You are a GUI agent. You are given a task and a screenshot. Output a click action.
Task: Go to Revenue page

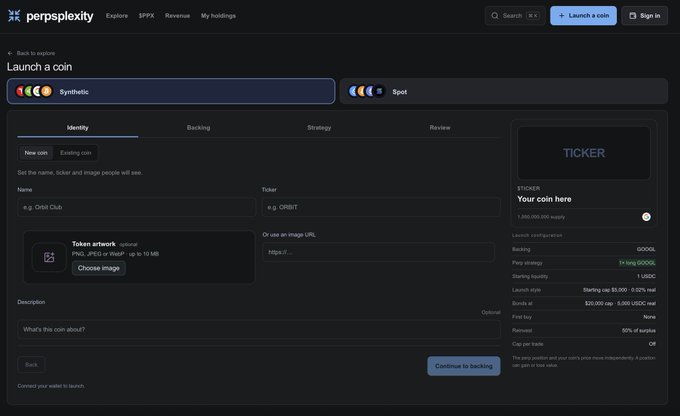pos(177,16)
